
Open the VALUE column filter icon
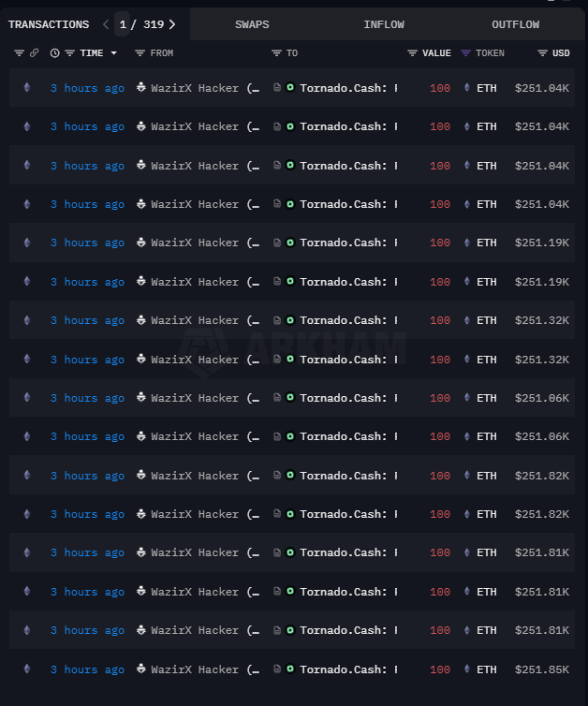[412, 53]
